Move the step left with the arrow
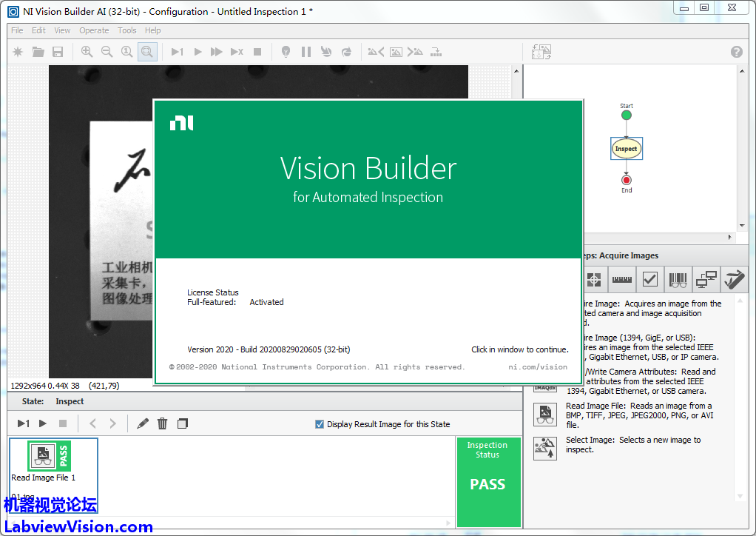The height and width of the screenshot is (536, 756). (x=92, y=423)
